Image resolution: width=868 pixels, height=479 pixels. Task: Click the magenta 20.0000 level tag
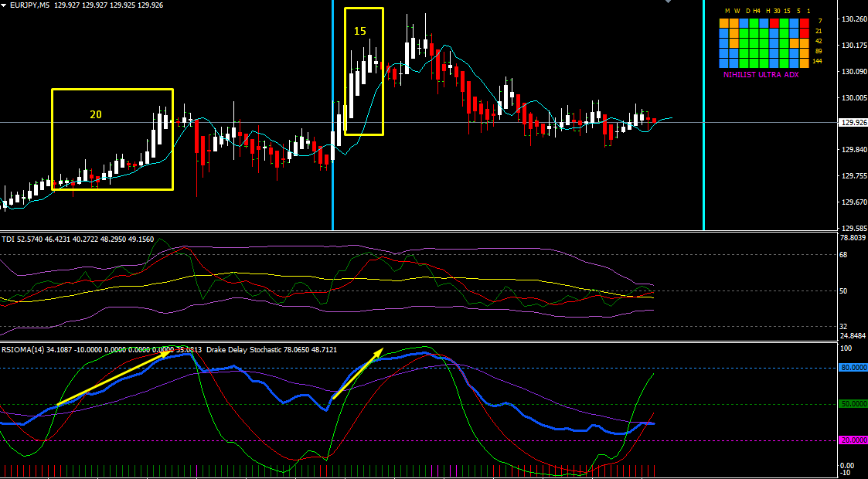point(853,440)
